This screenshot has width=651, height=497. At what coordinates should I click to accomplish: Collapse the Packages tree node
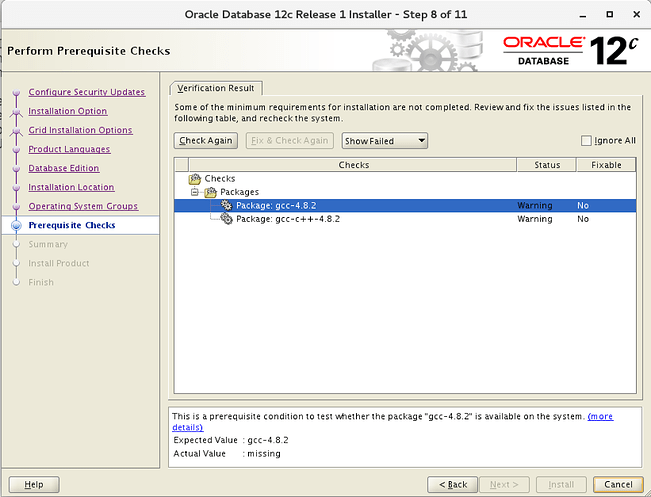[194, 192]
